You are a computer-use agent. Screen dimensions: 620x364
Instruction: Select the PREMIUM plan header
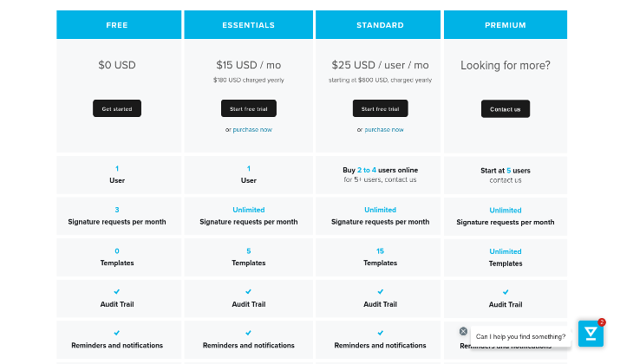(x=506, y=25)
